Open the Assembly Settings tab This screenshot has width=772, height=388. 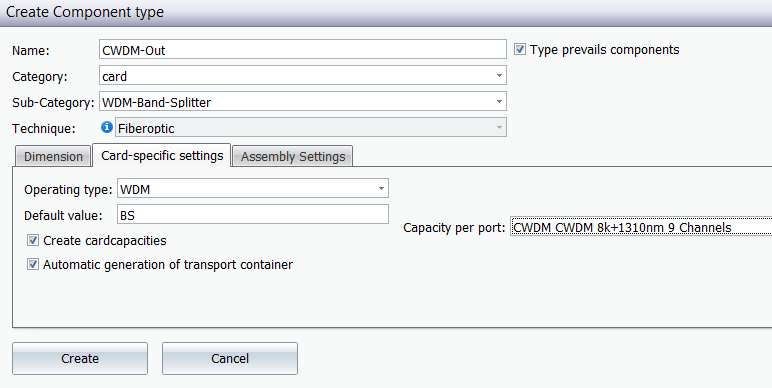293,156
